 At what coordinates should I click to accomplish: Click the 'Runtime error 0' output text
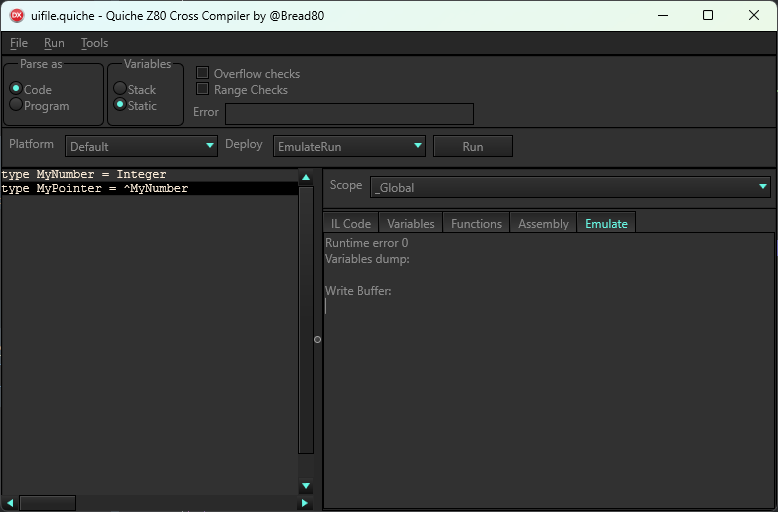pyautogui.click(x=367, y=243)
